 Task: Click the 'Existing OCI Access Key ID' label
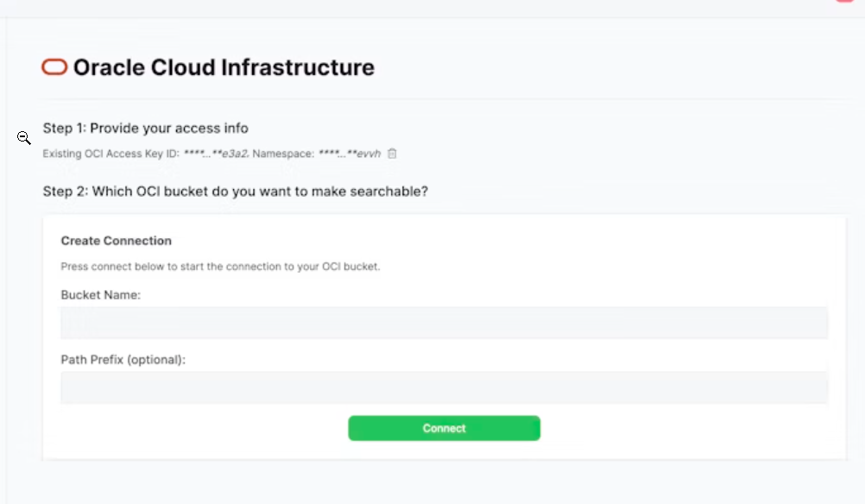click(111, 154)
